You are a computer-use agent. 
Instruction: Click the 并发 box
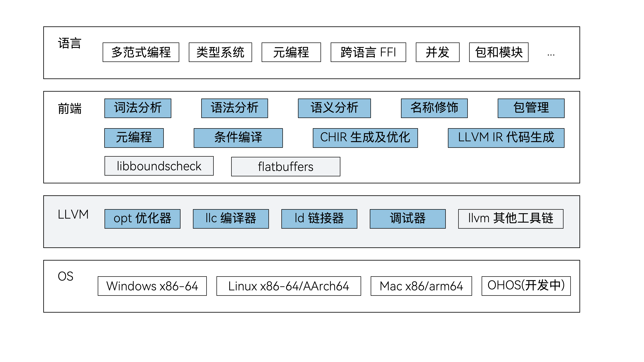[x=437, y=52]
